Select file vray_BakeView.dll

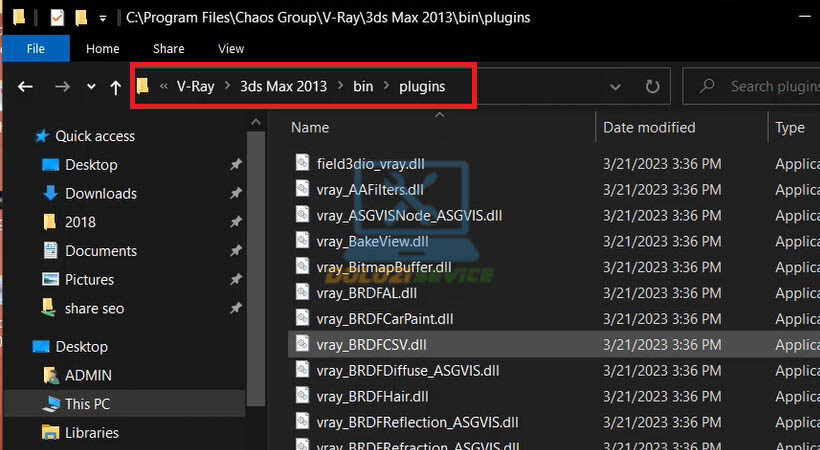coord(372,242)
